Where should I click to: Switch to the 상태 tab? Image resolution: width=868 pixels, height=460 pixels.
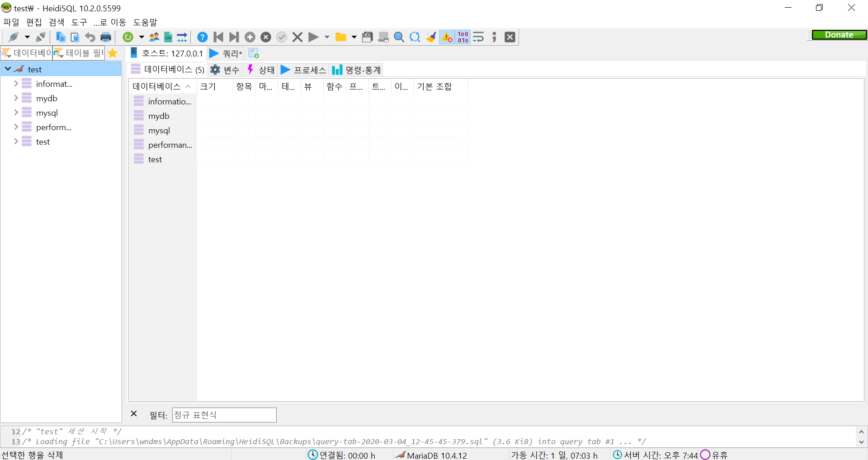point(261,70)
